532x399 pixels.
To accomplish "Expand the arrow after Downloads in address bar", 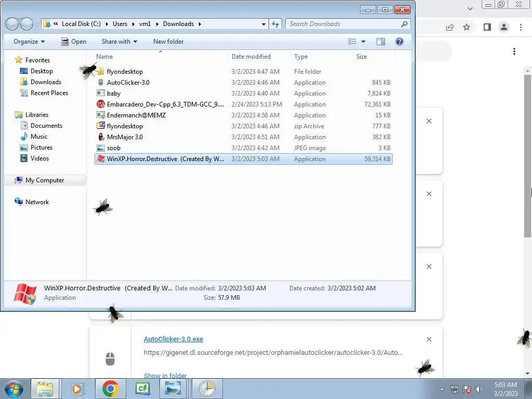I will 199,24.
